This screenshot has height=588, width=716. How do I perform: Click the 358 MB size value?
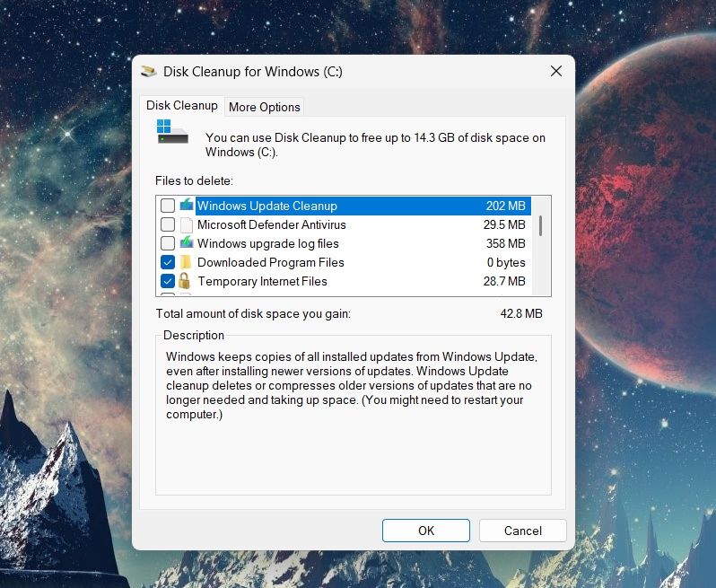[505, 243]
